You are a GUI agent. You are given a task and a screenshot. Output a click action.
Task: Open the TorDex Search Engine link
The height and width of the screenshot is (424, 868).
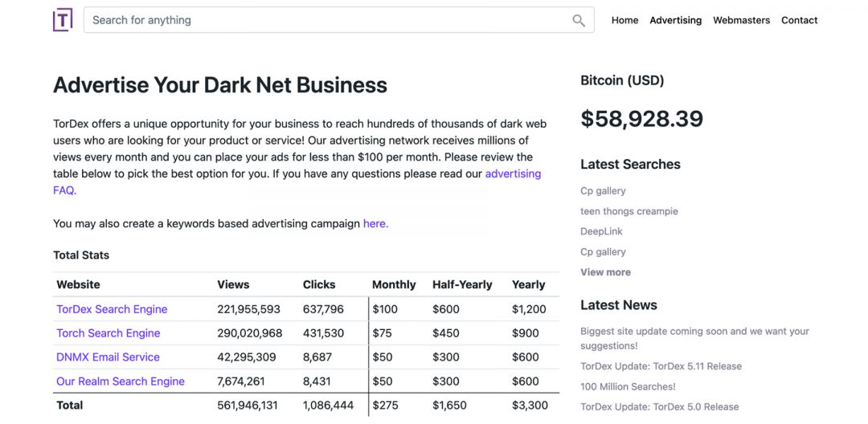pos(112,309)
